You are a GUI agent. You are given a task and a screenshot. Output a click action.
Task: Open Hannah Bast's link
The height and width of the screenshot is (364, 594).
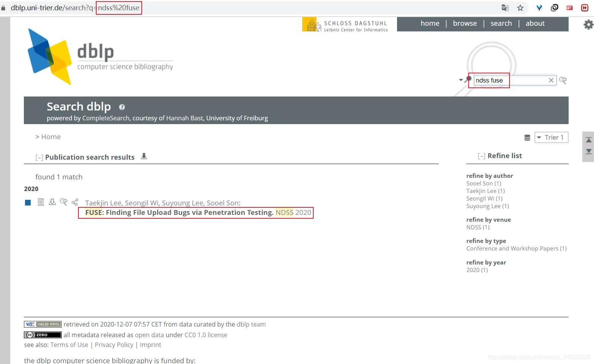185,118
